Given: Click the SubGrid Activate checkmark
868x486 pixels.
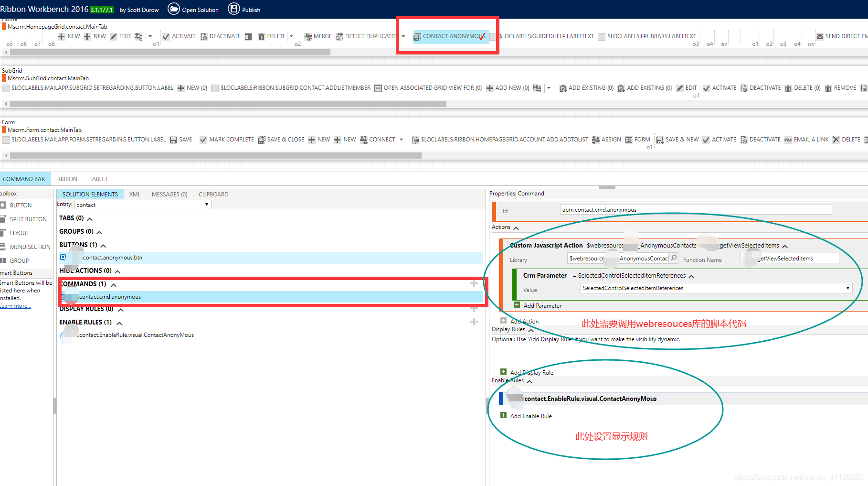Looking at the screenshot, I should 707,88.
